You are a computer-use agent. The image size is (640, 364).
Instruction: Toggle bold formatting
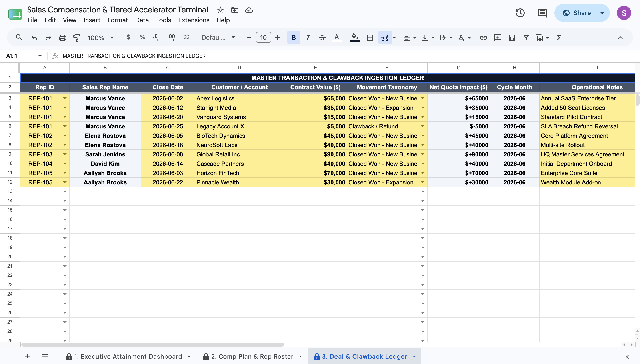[294, 38]
